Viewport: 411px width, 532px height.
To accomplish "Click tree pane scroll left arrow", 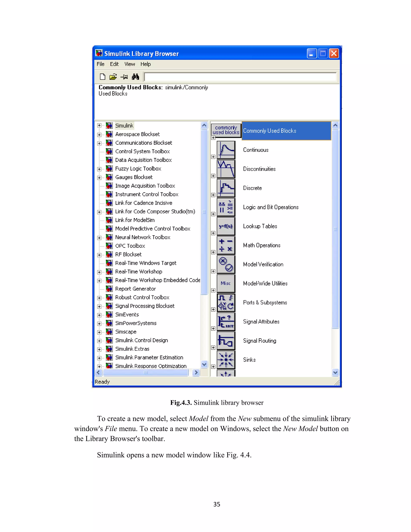I will (x=98, y=372).
